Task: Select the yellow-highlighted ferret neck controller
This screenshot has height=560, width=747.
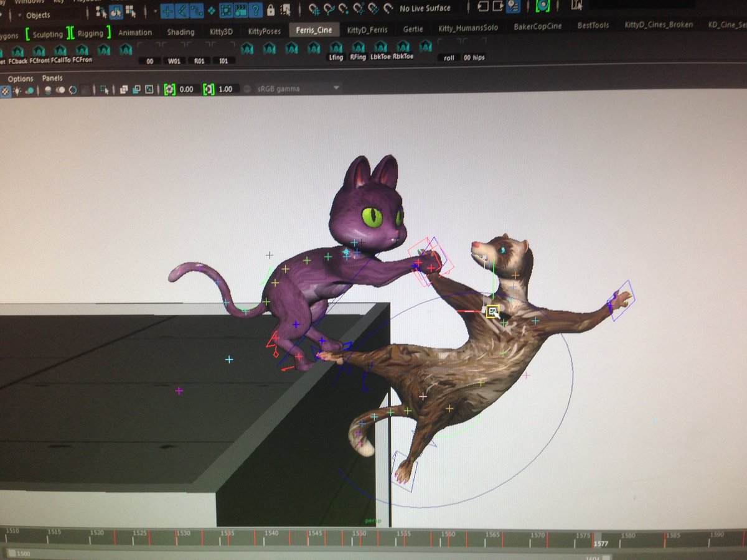Action: click(x=492, y=311)
